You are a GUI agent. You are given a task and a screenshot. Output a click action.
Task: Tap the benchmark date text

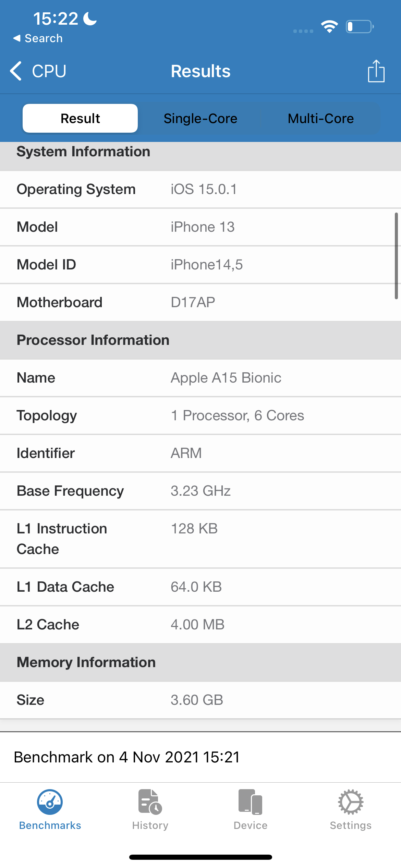pos(127,757)
